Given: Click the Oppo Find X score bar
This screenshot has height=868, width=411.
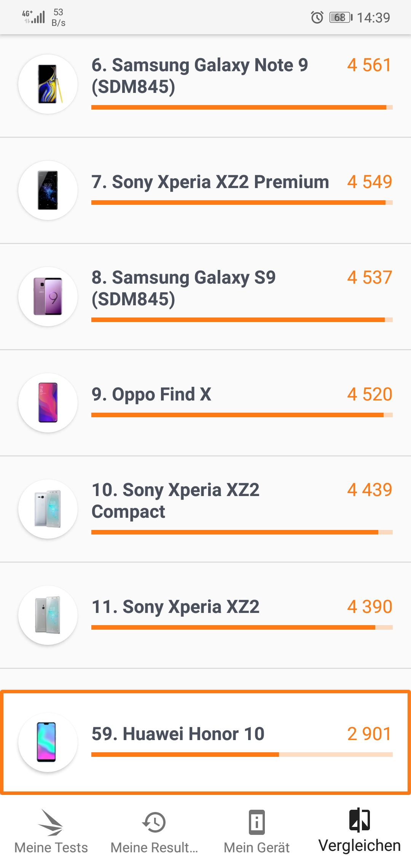Looking at the screenshot, I should click(x=242, y=415).
